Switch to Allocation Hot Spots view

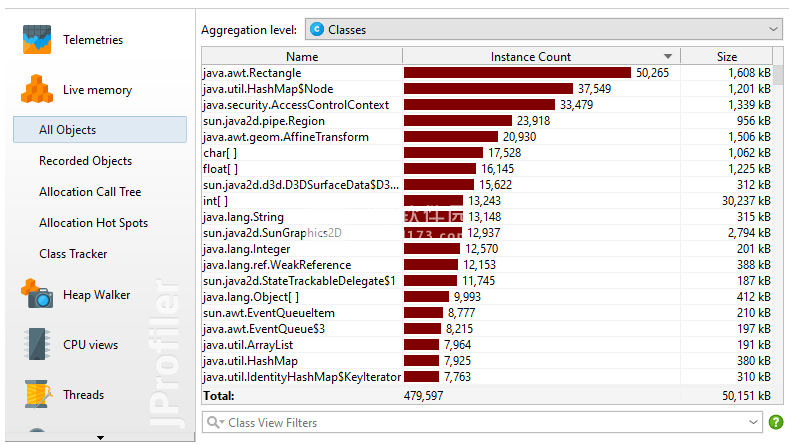pyautogui.click(x=94, y=223)
